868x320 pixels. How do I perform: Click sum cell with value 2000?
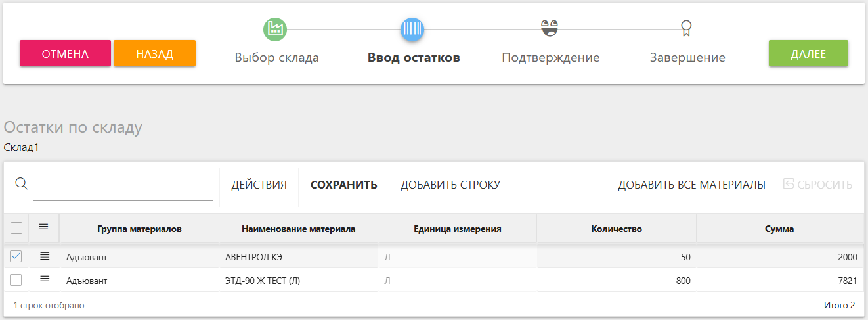coord(779,256)
